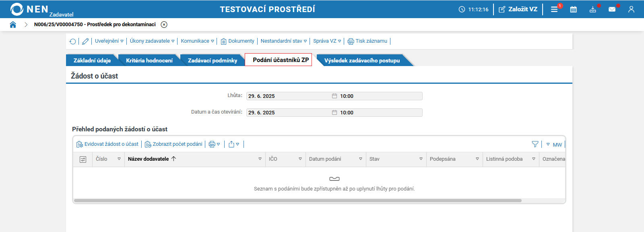
Task: Click the NEN logo
Action: 29,9
